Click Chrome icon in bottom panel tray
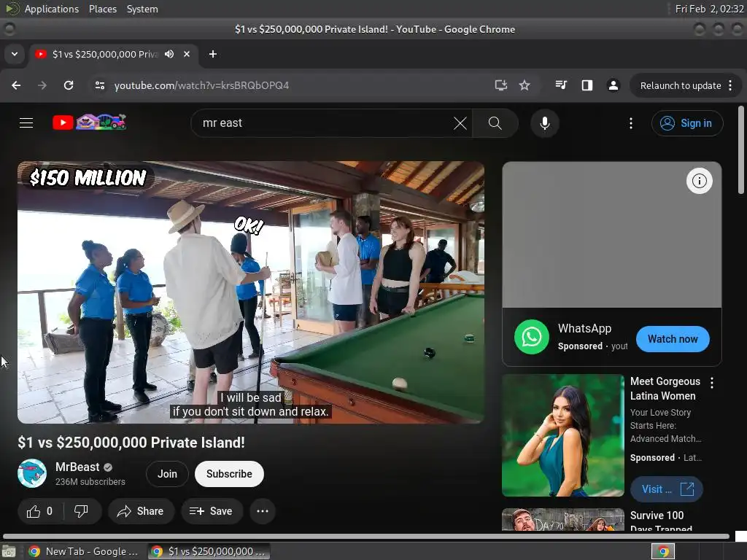The height and width of the screenshot is (560, 747). point(662,552)
